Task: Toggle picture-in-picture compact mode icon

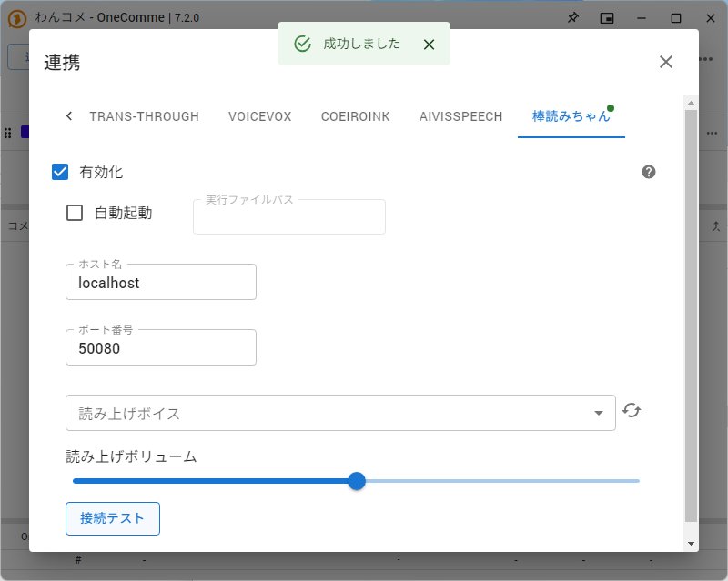Action: (607, 18)
